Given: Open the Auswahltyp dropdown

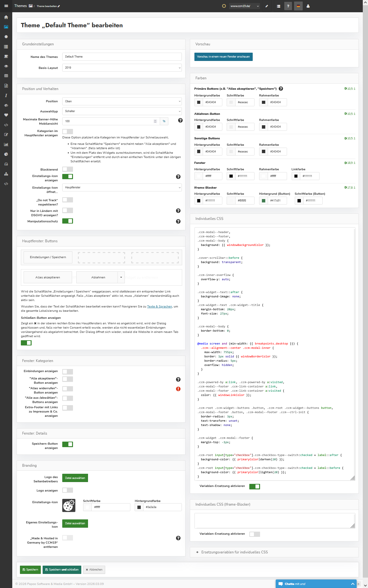Looking at the screenshot, I should 122,111.
